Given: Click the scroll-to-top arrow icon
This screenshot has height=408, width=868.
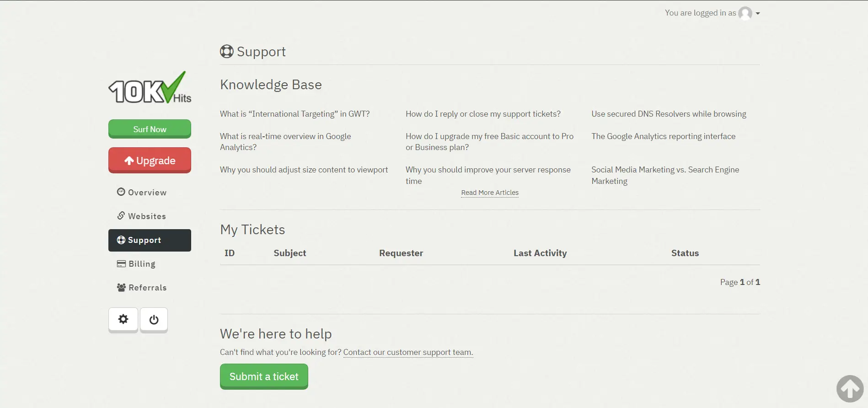Looking at the screenshot, I should (x=850, y=389).
